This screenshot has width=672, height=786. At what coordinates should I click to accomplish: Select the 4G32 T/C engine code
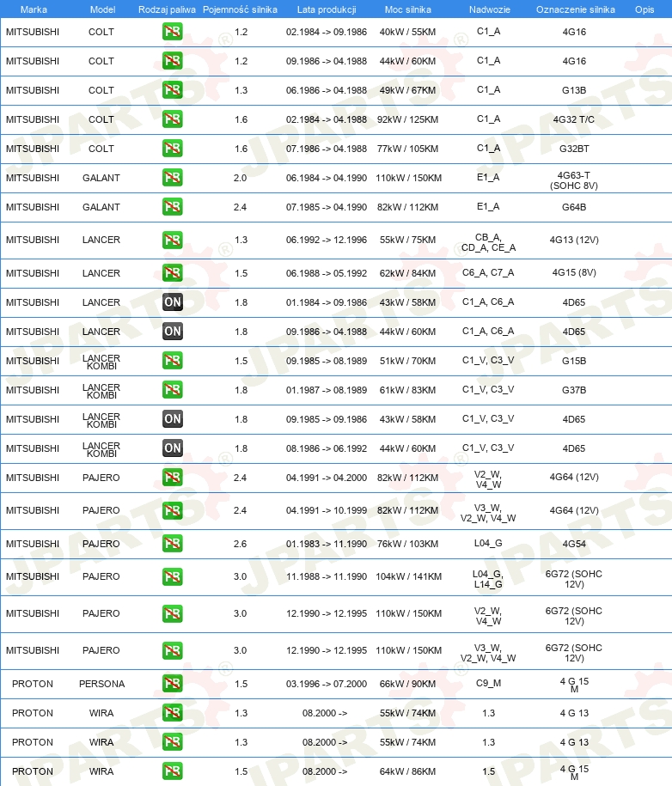[x=574, y=119]
